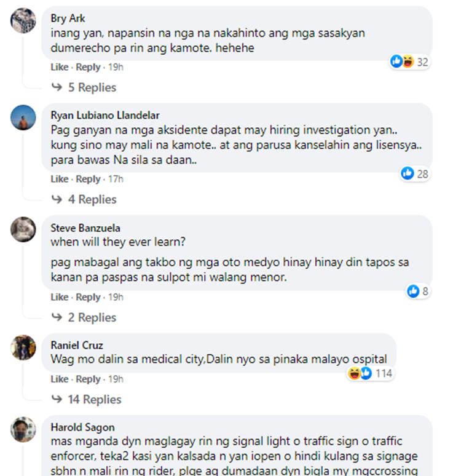
Task: Open Harold Sagon's profile picture
Action: click(23, 429)
